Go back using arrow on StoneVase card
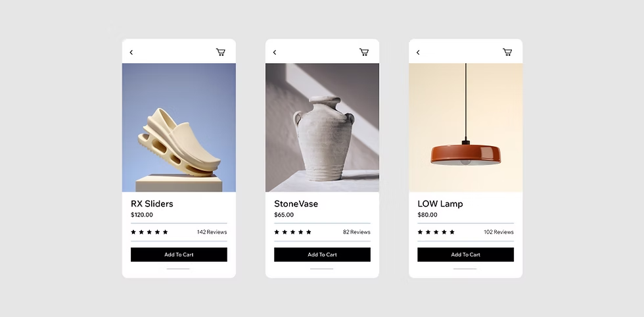The height and width of the screenshot is (317, 644). pos(275,52)
